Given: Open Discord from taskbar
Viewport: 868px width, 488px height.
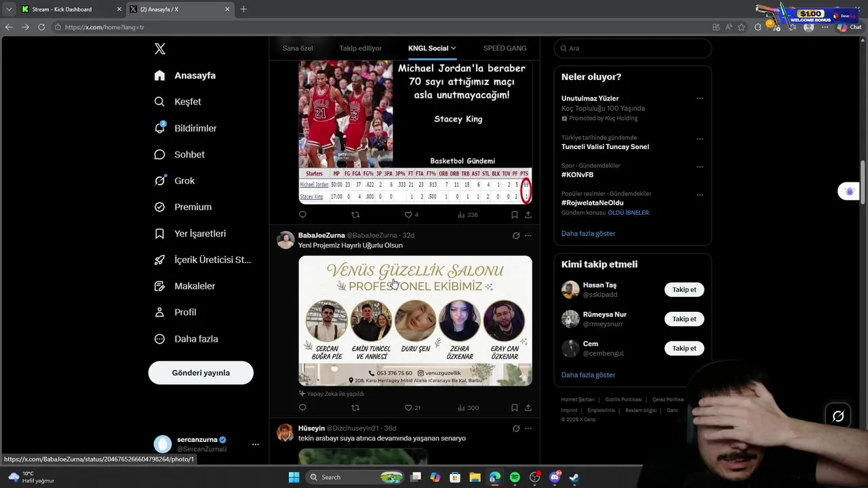Looking at the screenshot, I should click(555, 477).
